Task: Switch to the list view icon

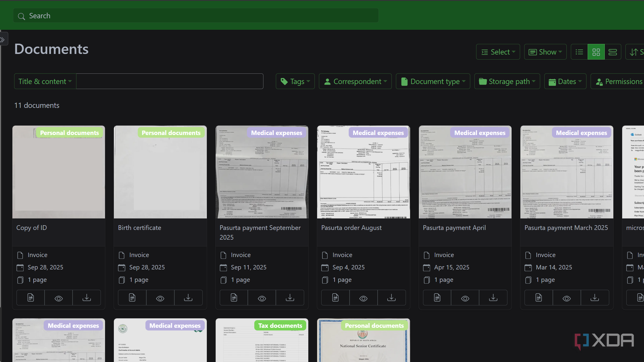Action: [x=579, y=52]
